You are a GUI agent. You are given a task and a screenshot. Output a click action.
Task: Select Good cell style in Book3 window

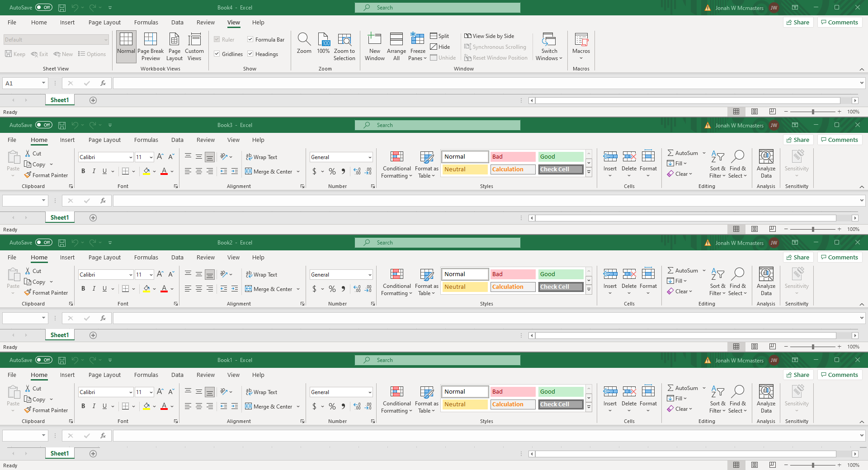[x=561, y=157]
